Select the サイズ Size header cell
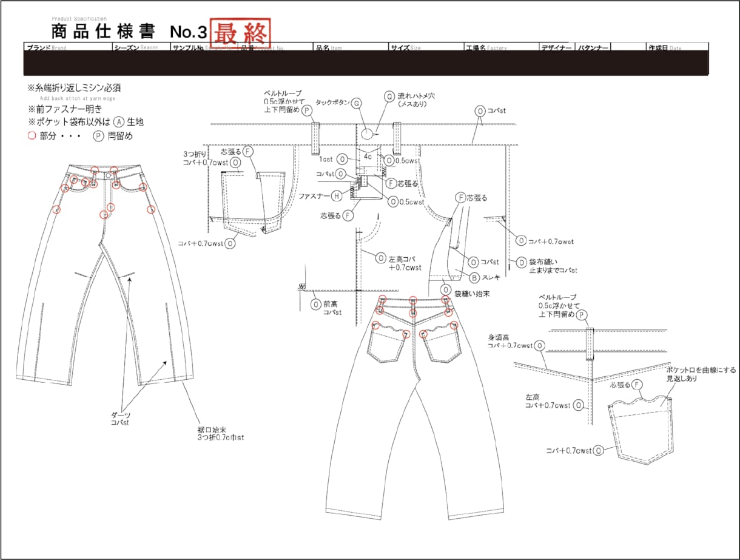The image size is (740, 560). (426, 47)
